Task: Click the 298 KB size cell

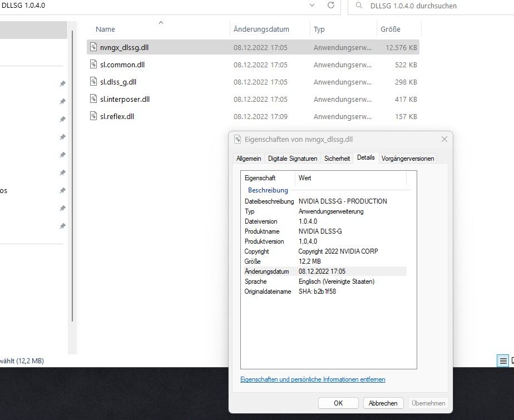Action: pyautogui.click(x=406, y=82)
